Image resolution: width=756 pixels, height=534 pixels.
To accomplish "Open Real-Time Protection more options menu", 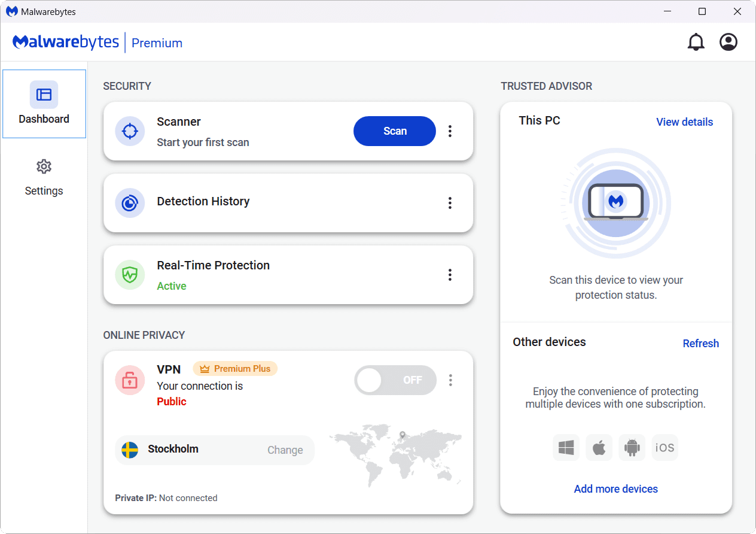I will (450, 275).
